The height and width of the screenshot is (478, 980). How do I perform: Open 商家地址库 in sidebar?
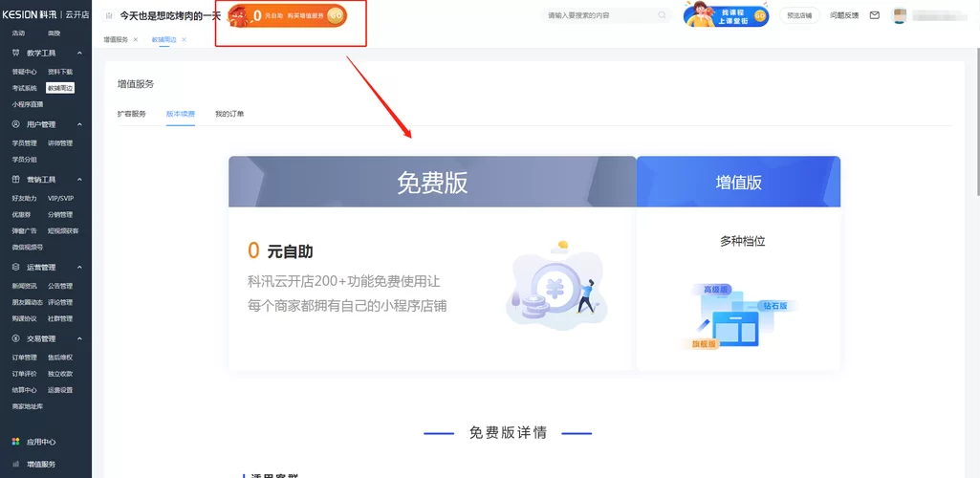coord(28,406)
